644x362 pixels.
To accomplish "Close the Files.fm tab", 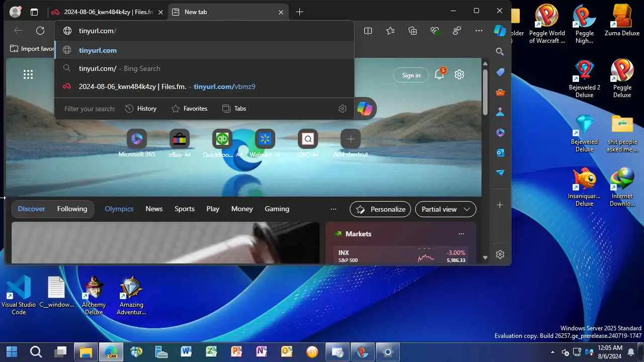I will click(161, 12).
